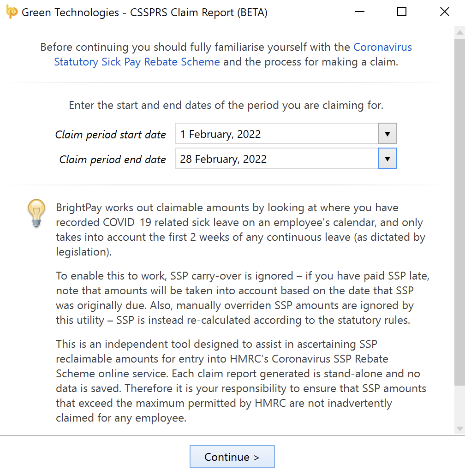The height and width of the screenshot is (476, 465).
Task: Click the 'Claim period start date' label
Action: coord(110,135)
